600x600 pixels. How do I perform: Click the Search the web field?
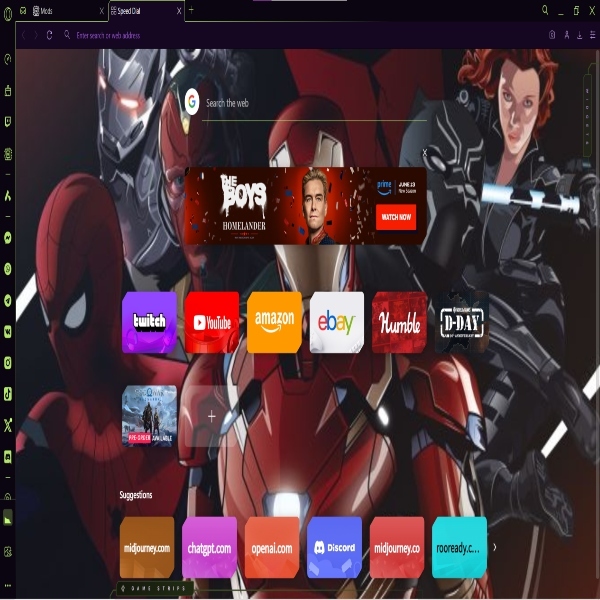click(314, 103)
